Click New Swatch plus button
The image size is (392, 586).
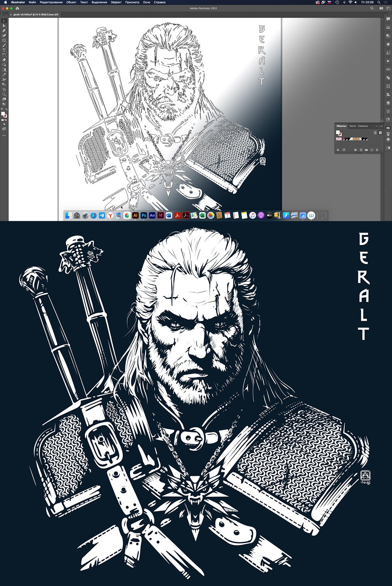point(372,150)
